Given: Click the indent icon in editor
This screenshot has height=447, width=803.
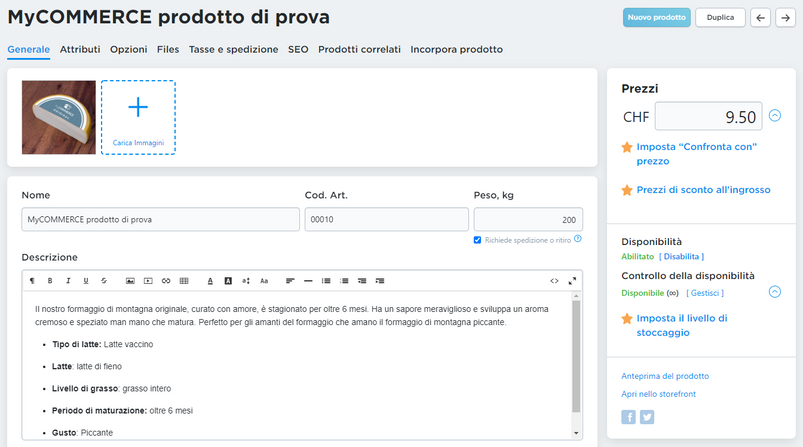Looking at the screenshot, I should (380, 281).
